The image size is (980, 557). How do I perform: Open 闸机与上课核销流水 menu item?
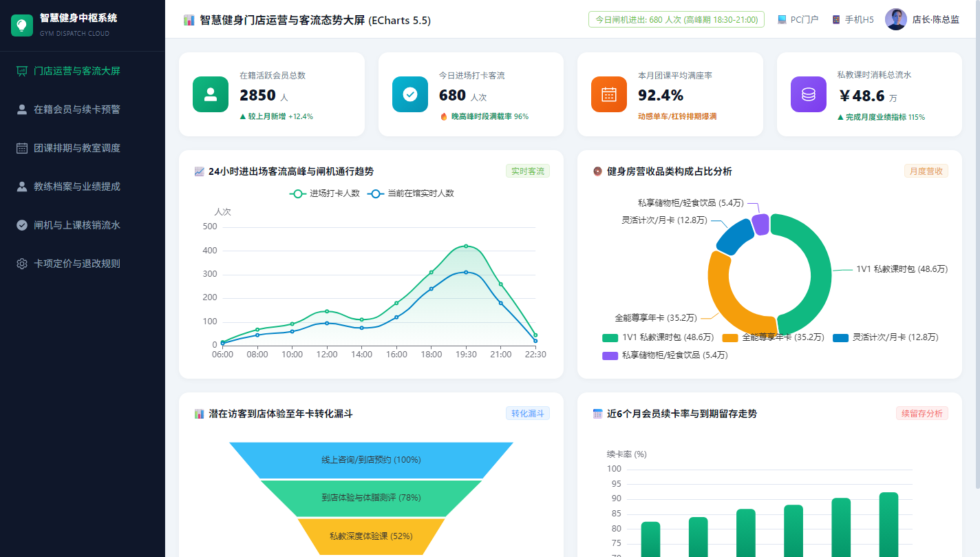pos(83,225)
